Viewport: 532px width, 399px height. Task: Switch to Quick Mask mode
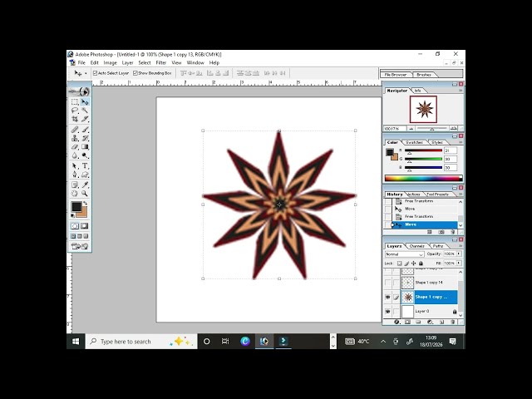click(85, 226)
